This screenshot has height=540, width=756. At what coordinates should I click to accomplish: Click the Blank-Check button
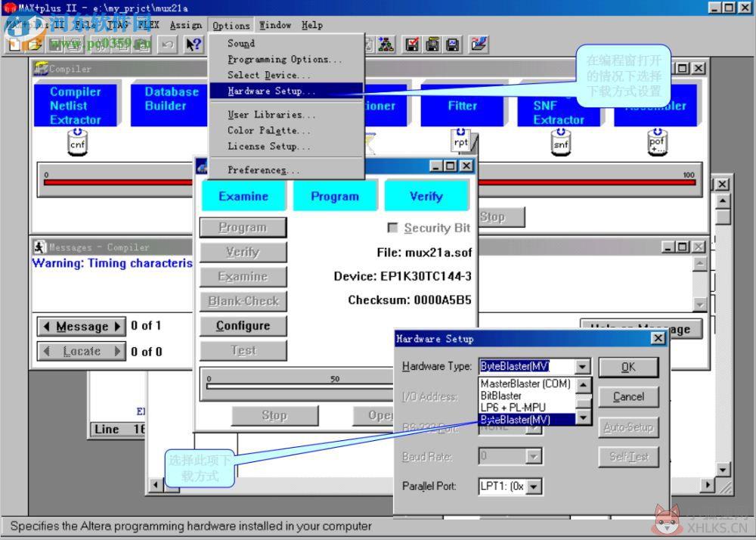pyautogui.click(x=243, y=301)
